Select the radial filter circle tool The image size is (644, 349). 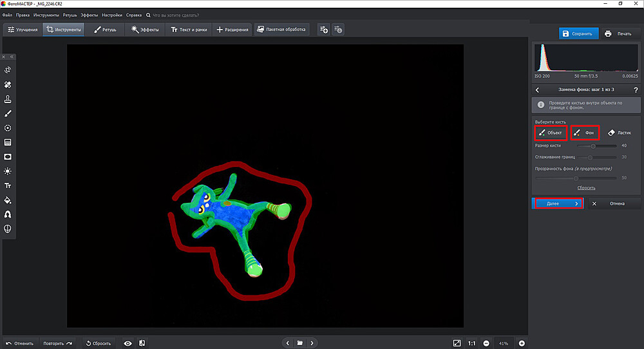pos(8,128)
